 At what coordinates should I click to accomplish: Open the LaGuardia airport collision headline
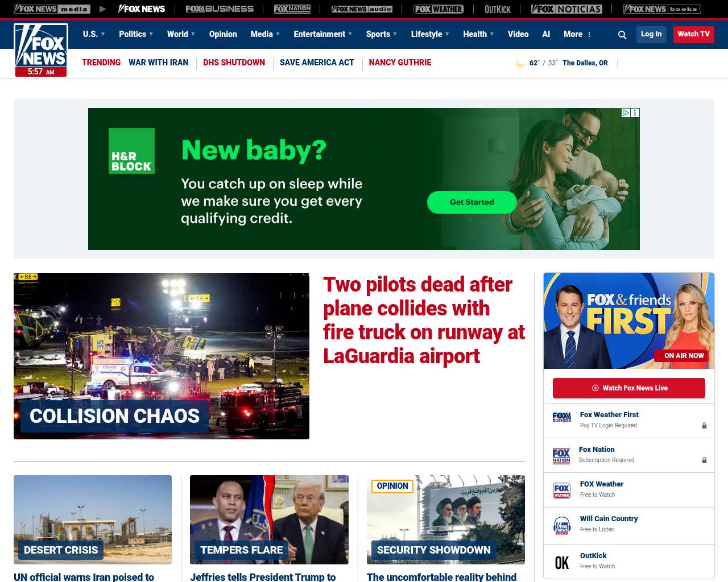pos(424,320)
